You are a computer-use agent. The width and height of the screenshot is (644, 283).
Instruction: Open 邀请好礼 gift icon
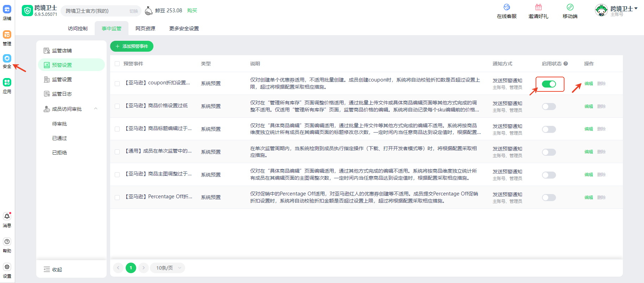coord(538,7)
